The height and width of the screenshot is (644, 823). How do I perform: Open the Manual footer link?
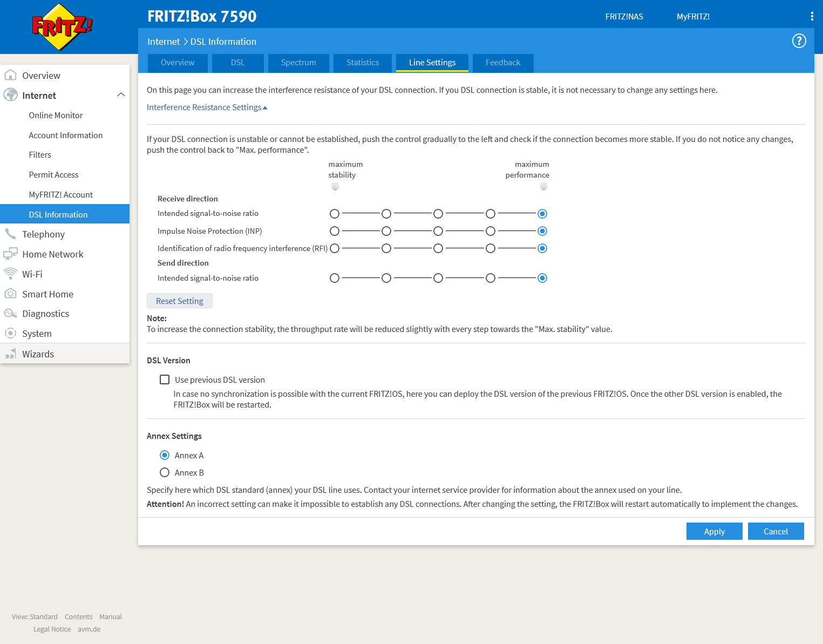coord(111,616)
